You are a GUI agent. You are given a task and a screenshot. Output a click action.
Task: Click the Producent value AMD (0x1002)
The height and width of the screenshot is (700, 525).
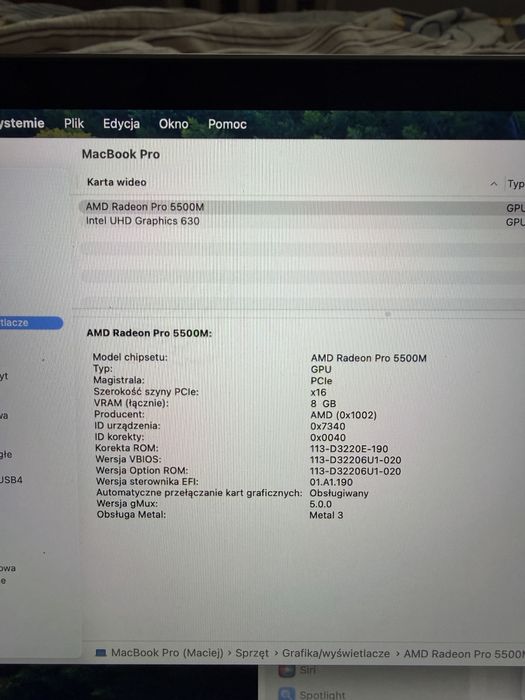point(343,415)
